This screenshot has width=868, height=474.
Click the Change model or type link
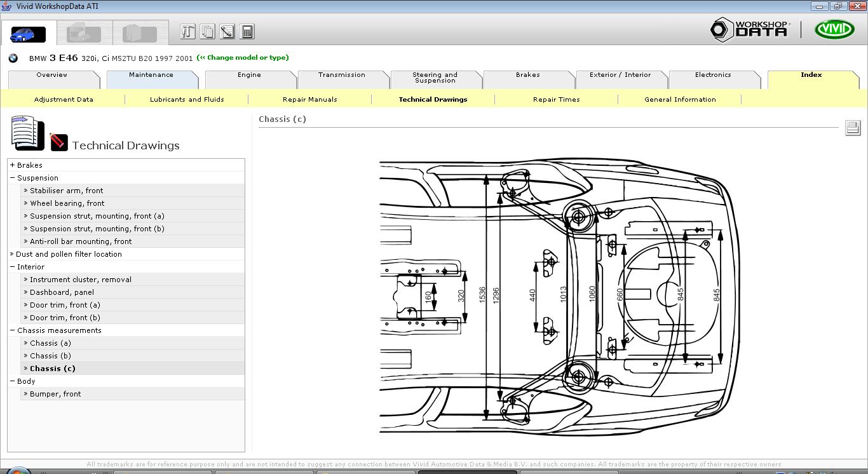coord(243,58)
